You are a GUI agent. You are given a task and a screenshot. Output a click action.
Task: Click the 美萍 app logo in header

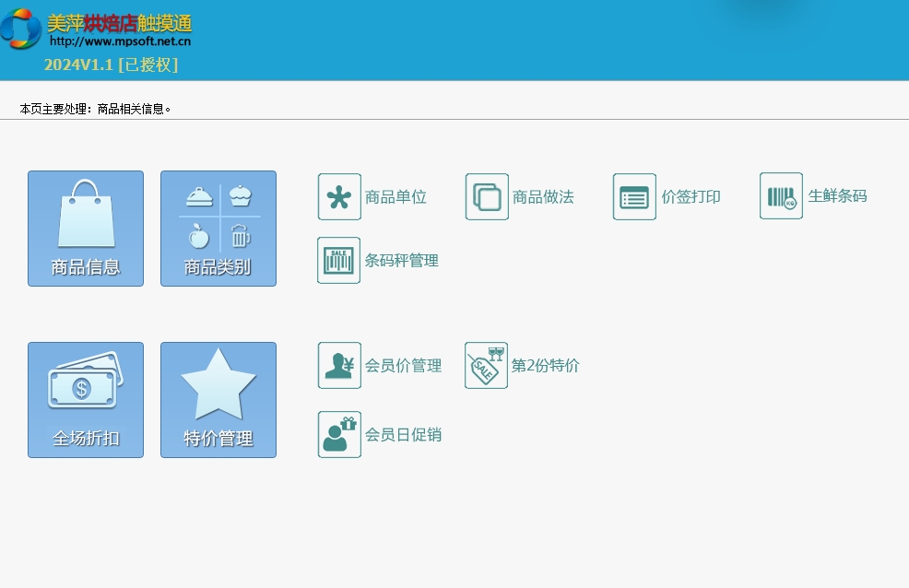click(20, 28)
